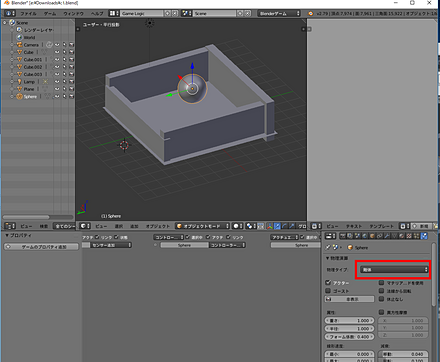The height and width of the screenshot is (362, 440).
Task: Open the Modifiers wrench tab icon
Action: tap(387, 236)
